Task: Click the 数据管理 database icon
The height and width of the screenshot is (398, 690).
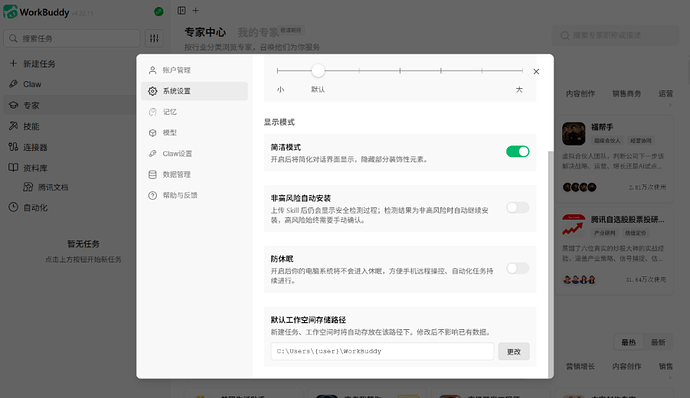Action: tap(152, 174)
